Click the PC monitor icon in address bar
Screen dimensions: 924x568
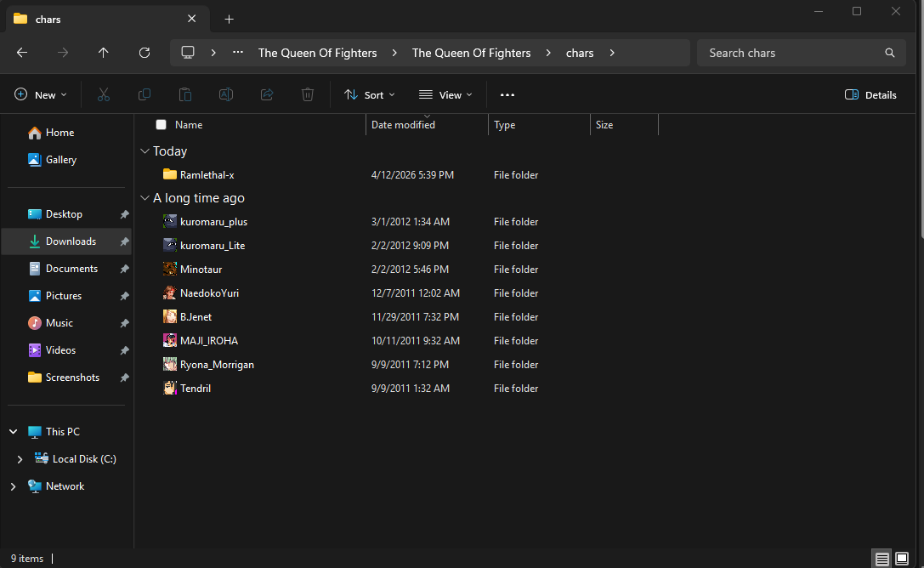tap(188, 53)
